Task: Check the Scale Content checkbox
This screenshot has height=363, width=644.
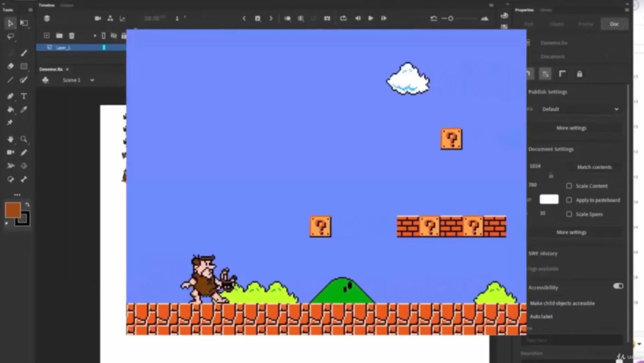Action: [x=569, y=186]
